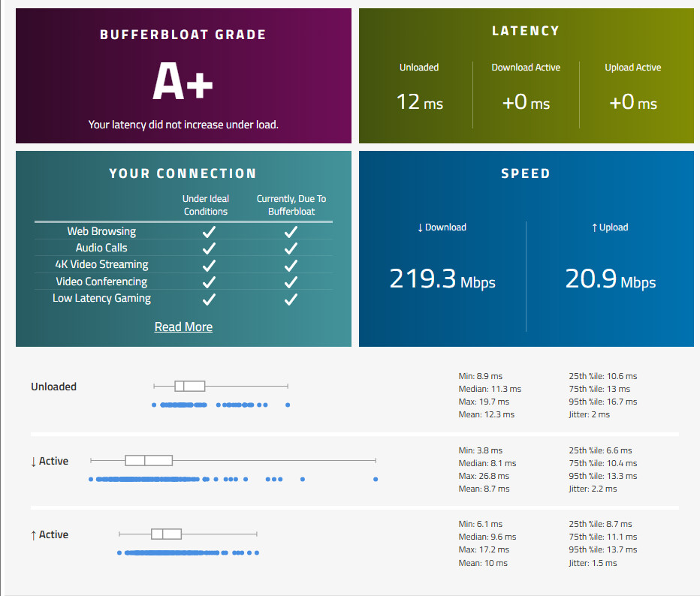The width and height of the screenshot is (700, 596).
Task: Select the 20.9 Mbps upload speed value
Action: pyautogui.click(x=610, y=279)
